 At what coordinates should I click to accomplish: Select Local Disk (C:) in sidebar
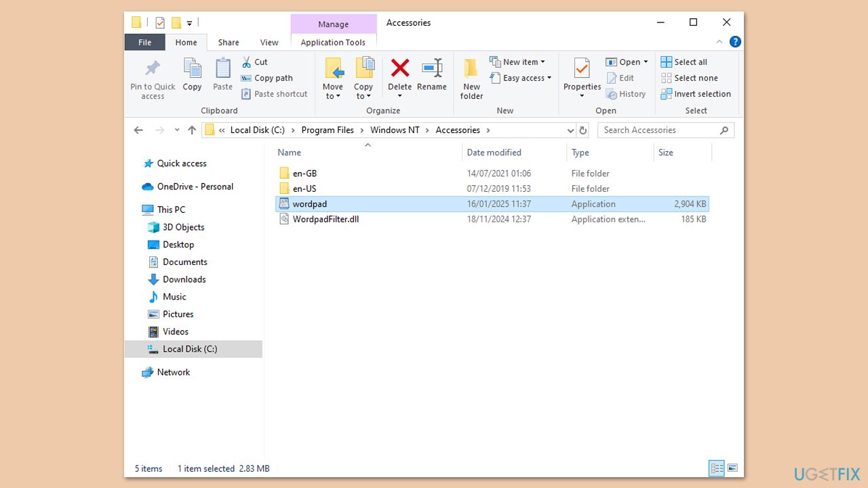(x=193, y=349)
